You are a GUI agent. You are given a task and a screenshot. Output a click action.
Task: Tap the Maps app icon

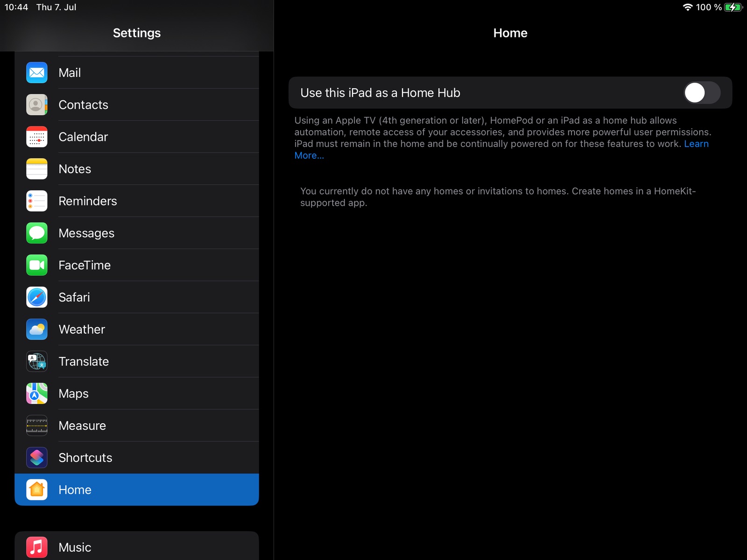pyautogui.click(x=37, y=393)
